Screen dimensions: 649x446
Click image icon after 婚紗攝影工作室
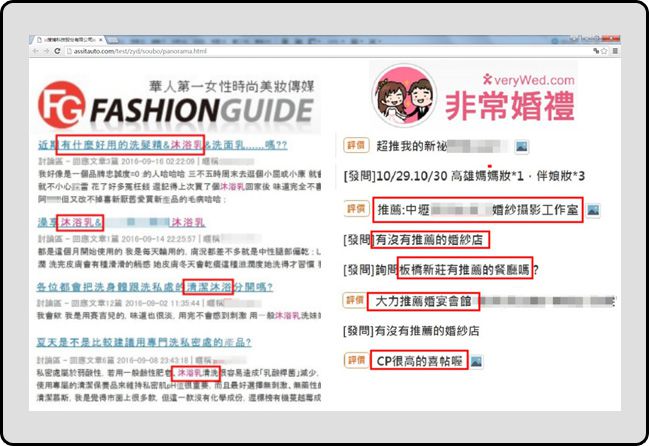coord(593,210)
